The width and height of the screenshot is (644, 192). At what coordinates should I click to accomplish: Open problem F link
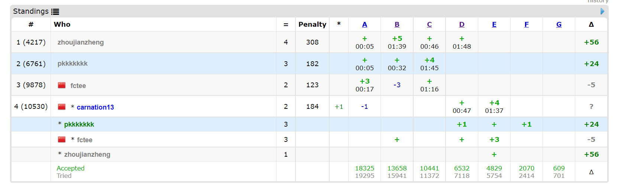click(x=527, y=25)
